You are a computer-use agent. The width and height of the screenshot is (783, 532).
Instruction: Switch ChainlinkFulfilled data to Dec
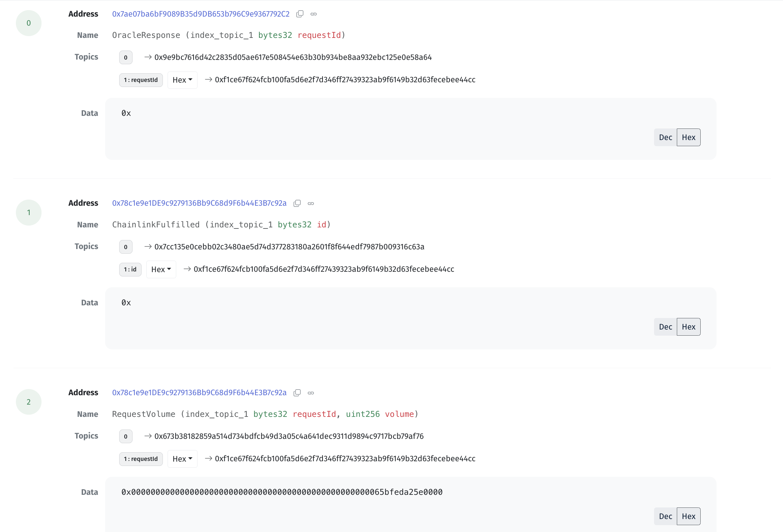click(x=665, y=327)
